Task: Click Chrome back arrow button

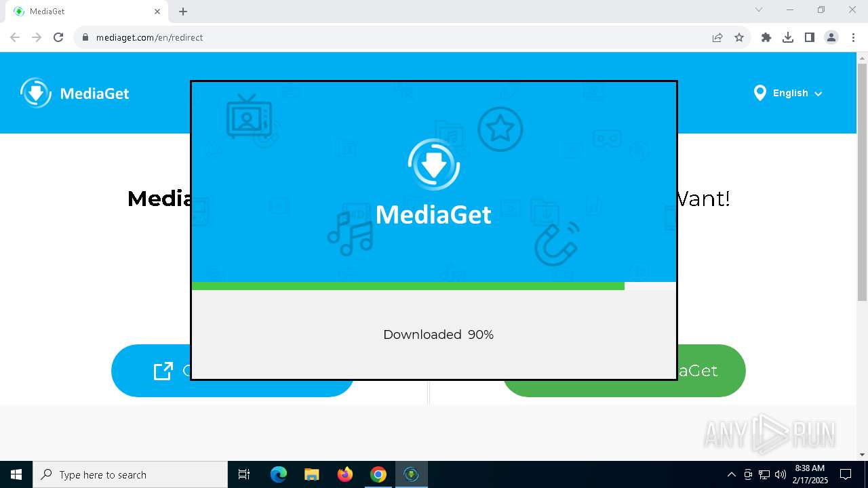Action: tap(15, 37)
